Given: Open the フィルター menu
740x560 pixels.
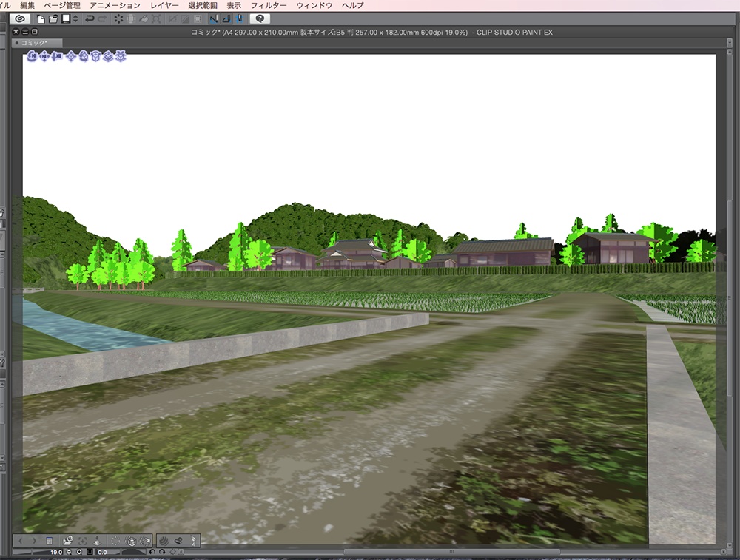Looking at the screenshot, I should (x=270, y=4).
